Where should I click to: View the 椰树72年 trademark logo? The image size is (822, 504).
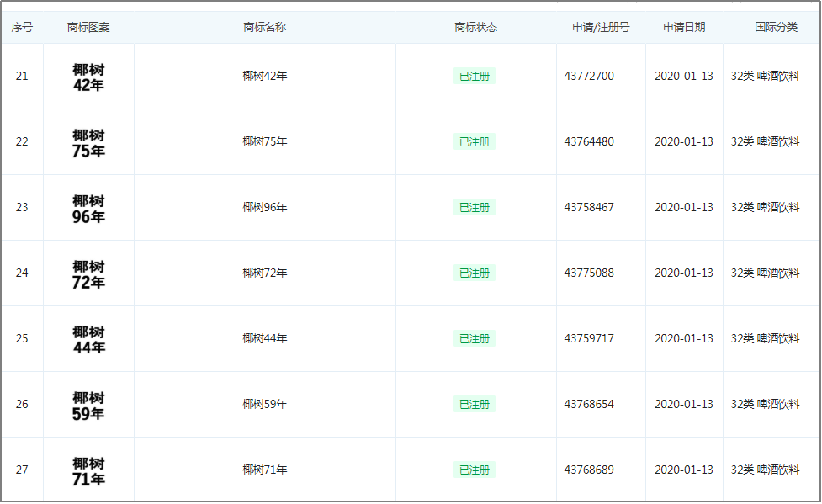coord(88,273)
